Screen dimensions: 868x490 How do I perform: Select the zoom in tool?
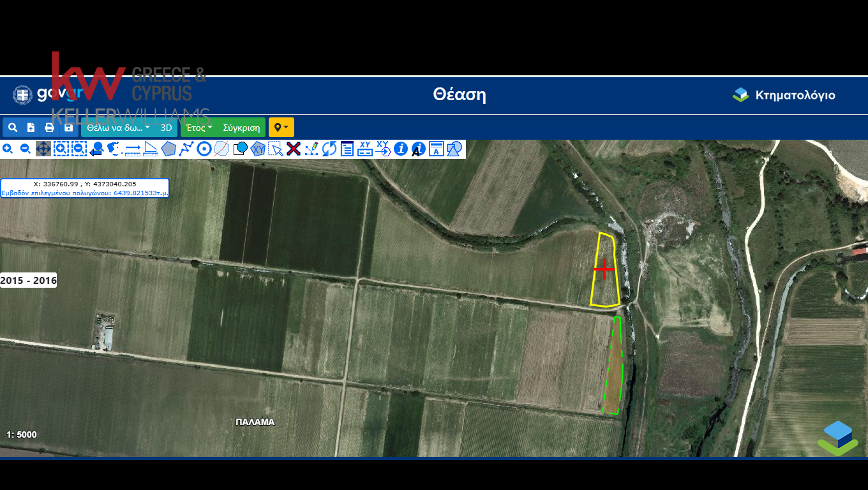(8, 149)
